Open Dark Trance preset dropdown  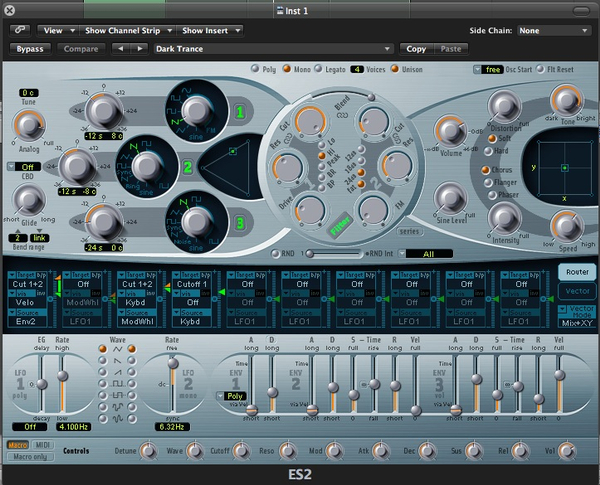click(x=273, y=49)
